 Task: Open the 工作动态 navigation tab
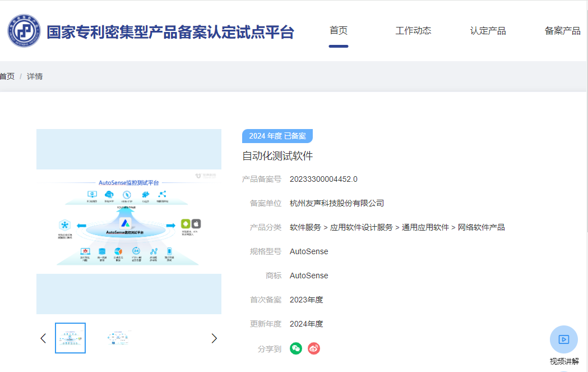point(413,31)
